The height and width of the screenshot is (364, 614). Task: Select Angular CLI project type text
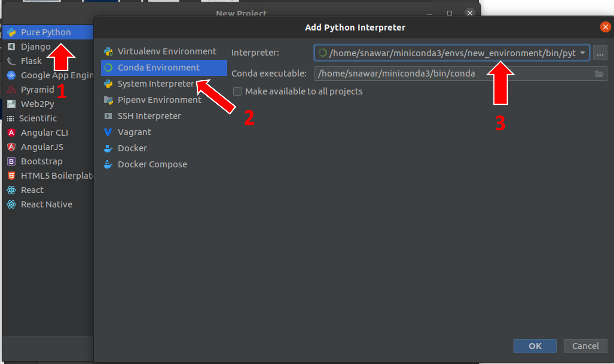tap(44, 133)
